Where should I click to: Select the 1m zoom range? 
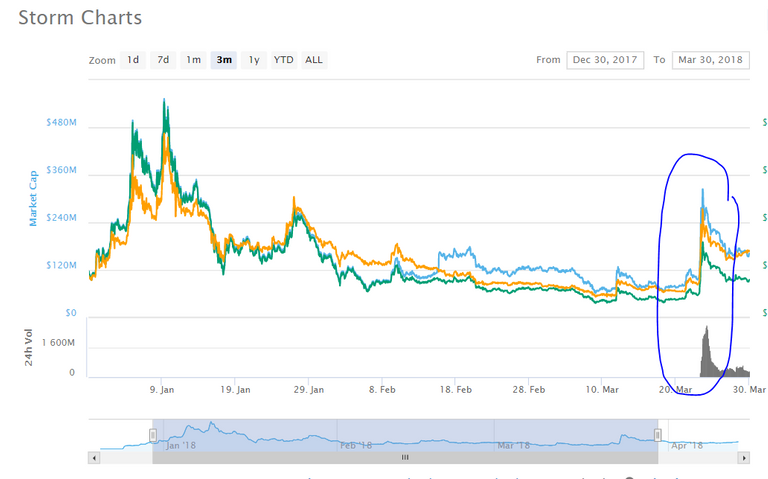(x=193, y=60)
